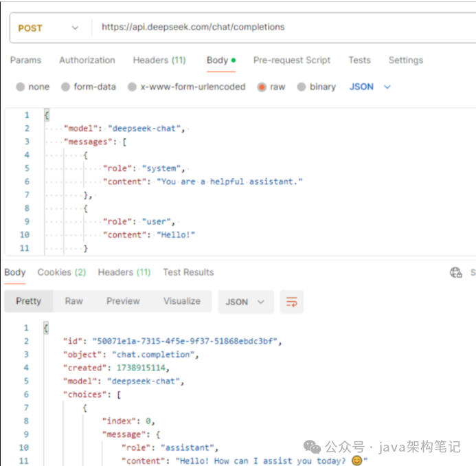Open the blue JSON format dropdown for raw body

[370, 87]
